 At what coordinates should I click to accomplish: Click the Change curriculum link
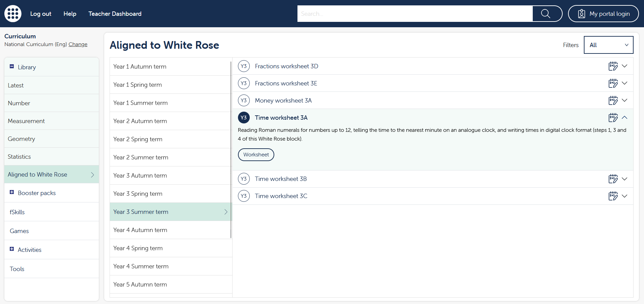pyautogui.click(x=78, y=44)
